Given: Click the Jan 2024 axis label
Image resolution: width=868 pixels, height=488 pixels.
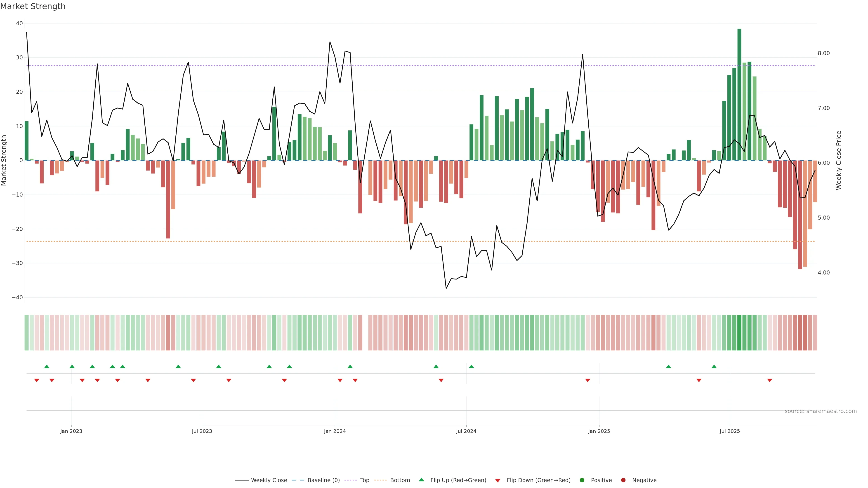Looking at the screenshot, I should click(335, 431).
